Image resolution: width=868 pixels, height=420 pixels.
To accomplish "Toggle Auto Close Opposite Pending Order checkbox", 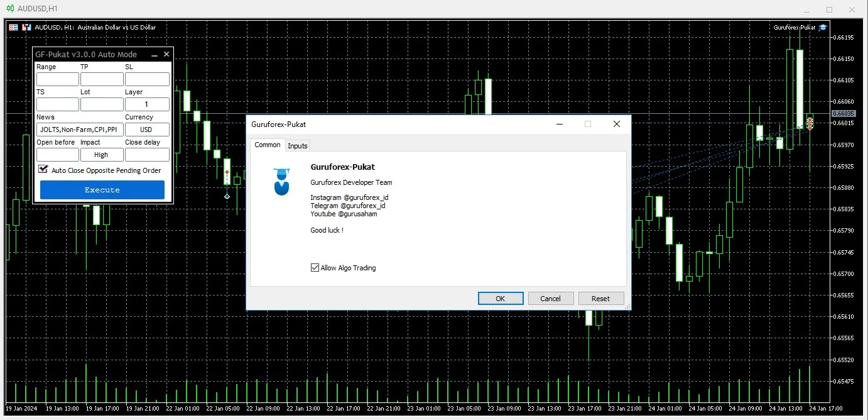I will point(43,169).
